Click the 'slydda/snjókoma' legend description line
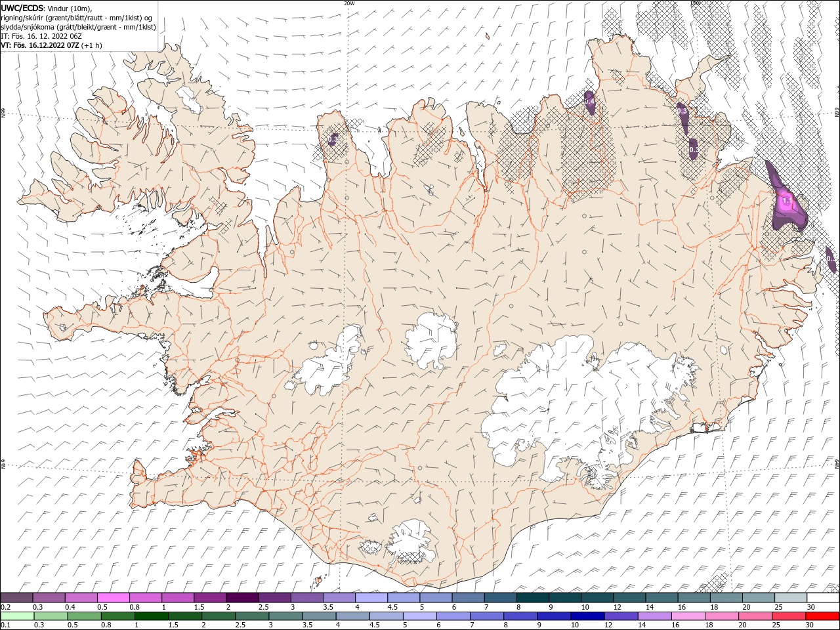 [78, 27]
